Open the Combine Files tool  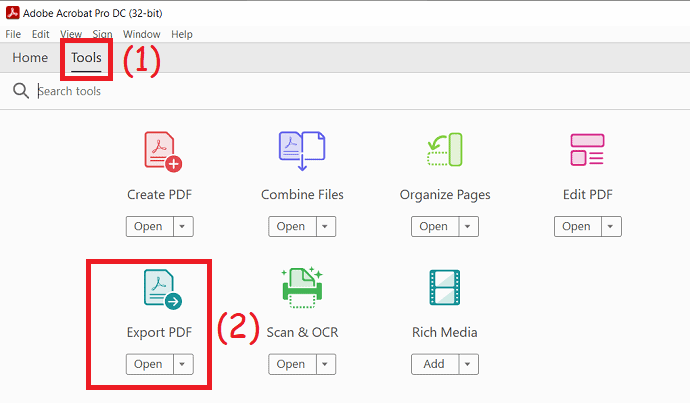click(x=292, y=227)
